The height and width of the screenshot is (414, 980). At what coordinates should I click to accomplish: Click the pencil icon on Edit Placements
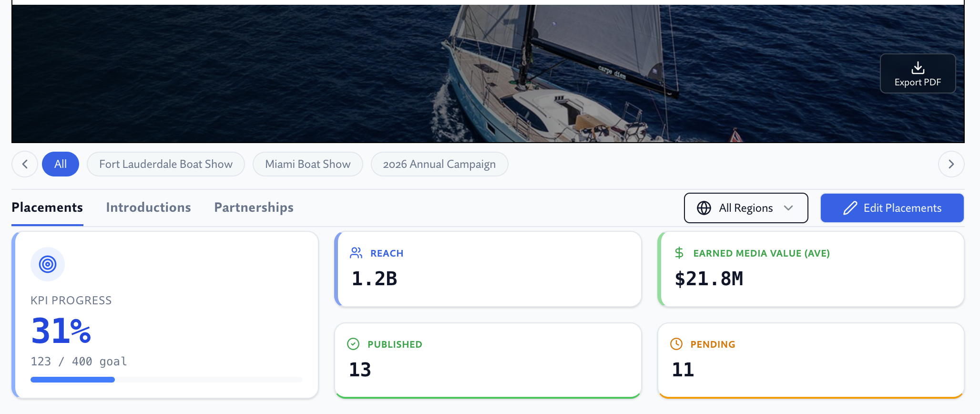[850, 207]
